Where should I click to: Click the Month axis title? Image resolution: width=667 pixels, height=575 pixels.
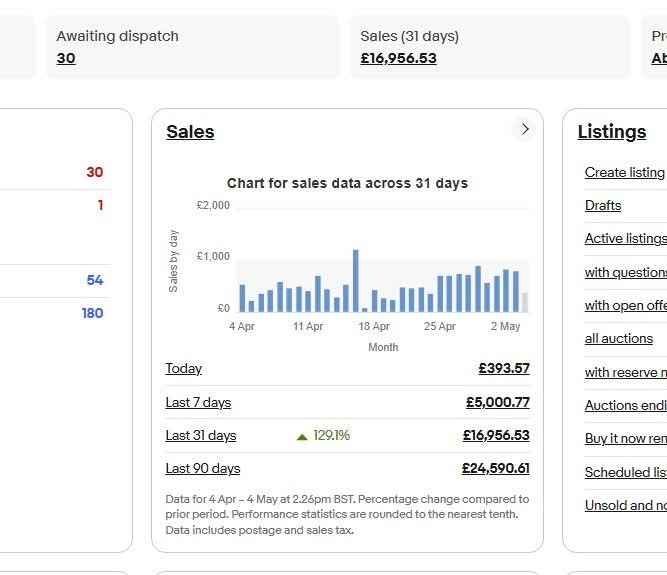(x=383, y=347)
